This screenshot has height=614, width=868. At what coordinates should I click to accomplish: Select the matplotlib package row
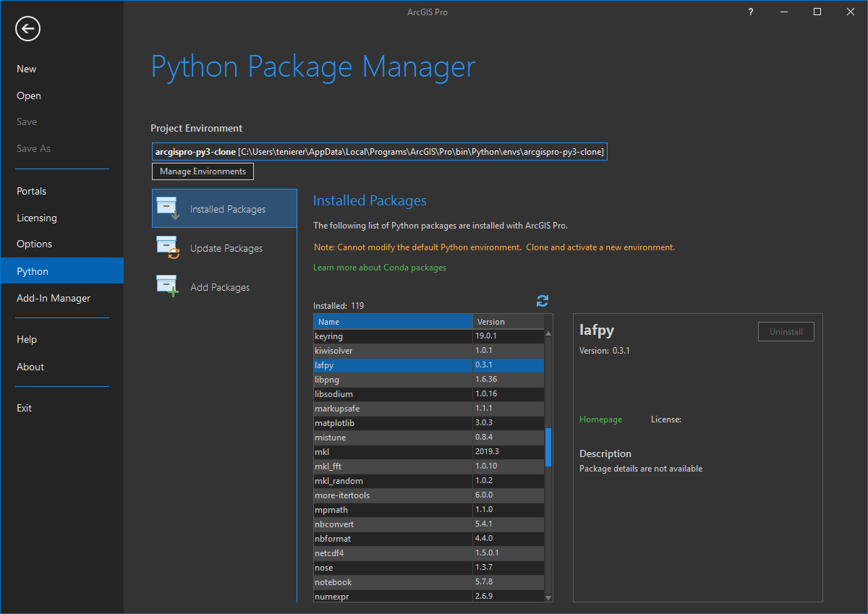(429, 423)
